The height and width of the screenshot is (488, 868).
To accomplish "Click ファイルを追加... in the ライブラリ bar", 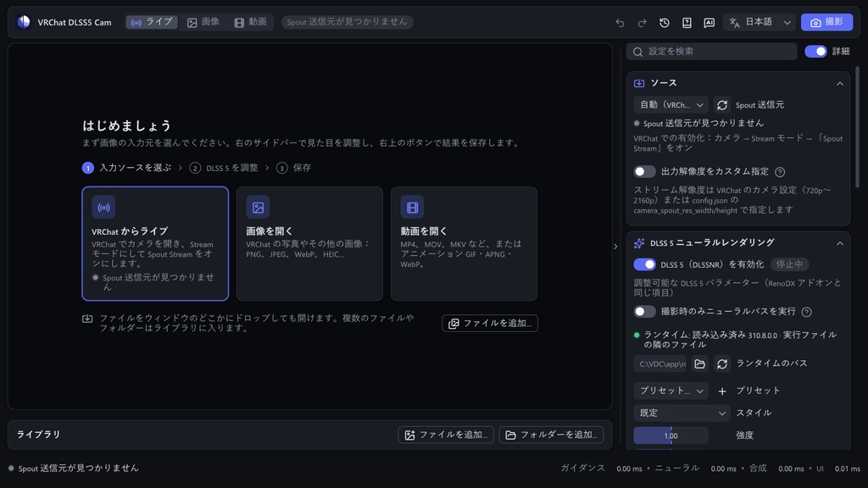I will click(x=446, y=435).
